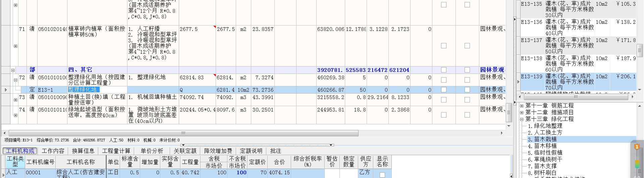
Task: Select 7.苗木支撑 tree node
Action: tap(542, 166)
